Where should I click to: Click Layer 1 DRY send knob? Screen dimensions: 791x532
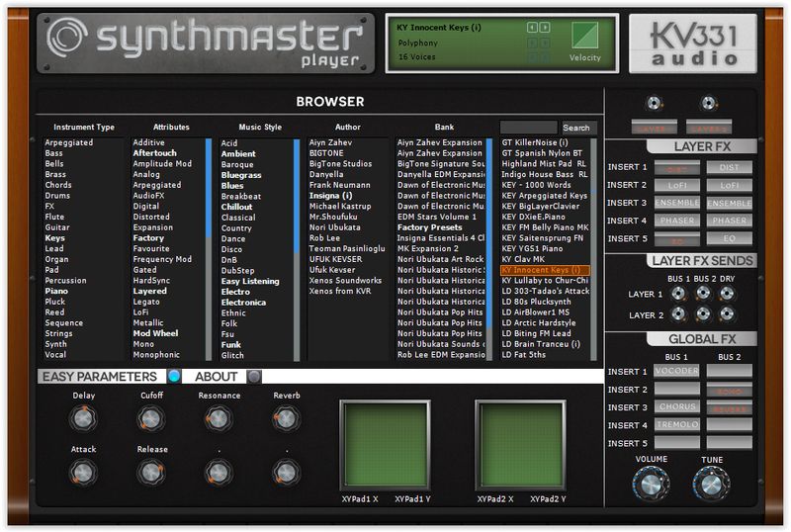727,294
